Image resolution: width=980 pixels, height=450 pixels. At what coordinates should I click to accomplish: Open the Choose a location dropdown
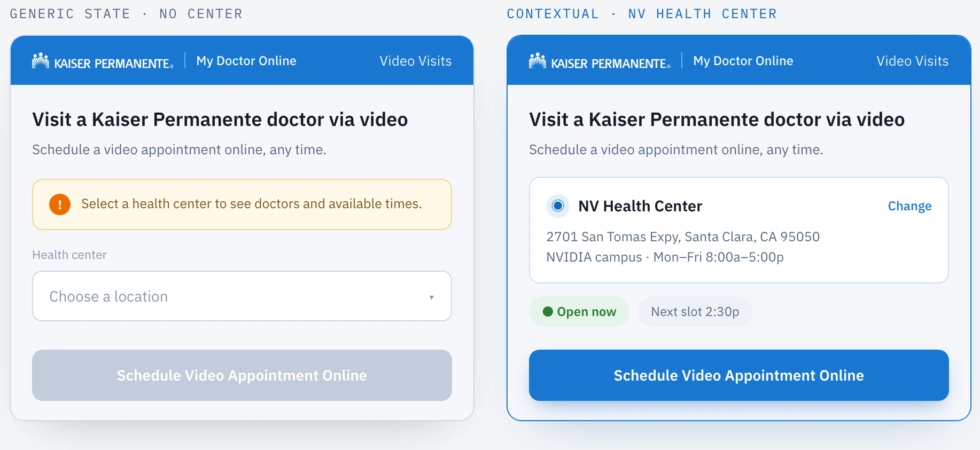(242, 296)
